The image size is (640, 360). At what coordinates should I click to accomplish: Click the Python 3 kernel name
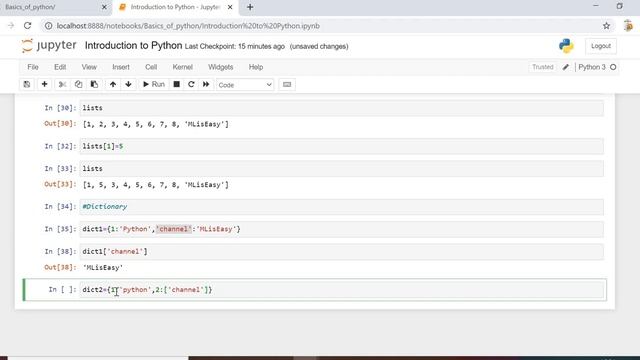[x=592, y=67]
